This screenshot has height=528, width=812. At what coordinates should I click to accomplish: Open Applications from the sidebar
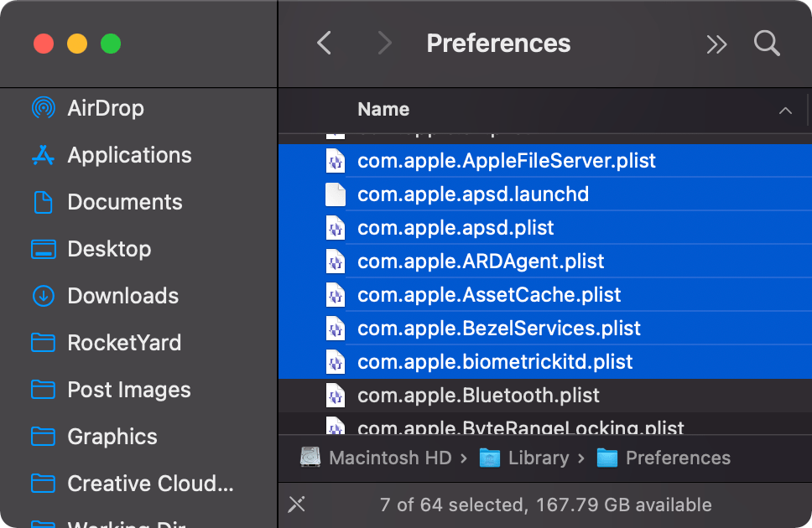pyautogui.click(x=128, y=155)
